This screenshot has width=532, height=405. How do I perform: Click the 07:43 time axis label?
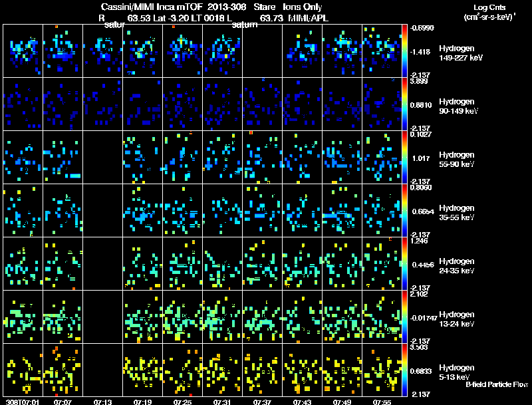click(x=302, y=402)
